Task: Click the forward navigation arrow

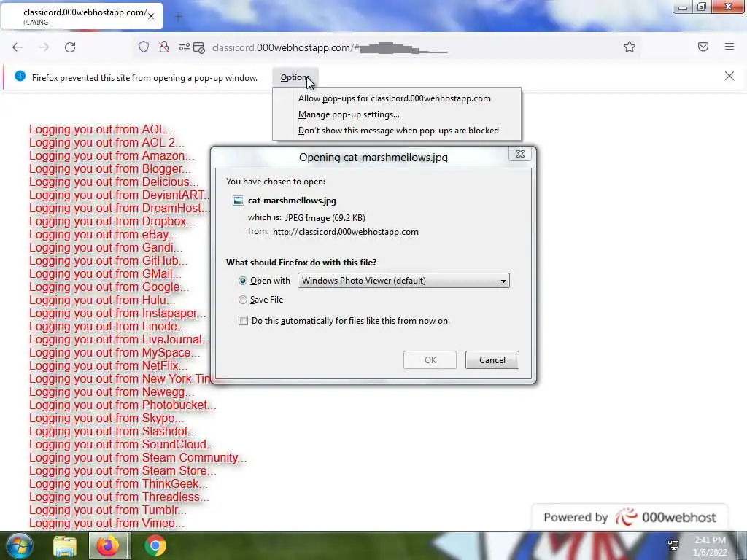Action: 44,47
